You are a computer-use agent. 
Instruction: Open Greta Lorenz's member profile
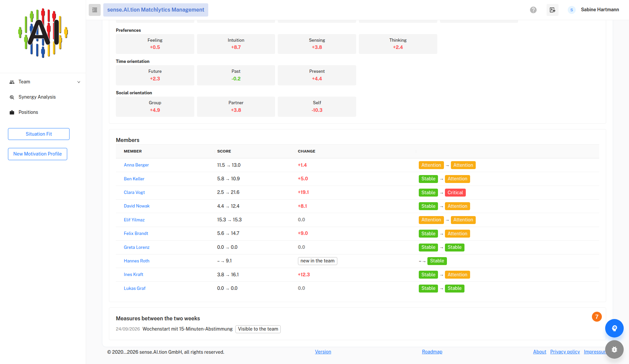[137, 247]
